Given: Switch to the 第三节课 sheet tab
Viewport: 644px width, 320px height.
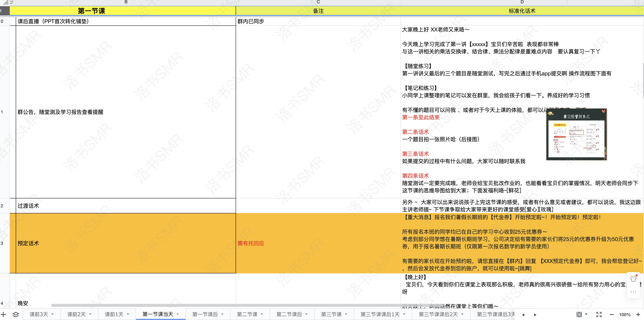Looking at the screenshot, I should [x=332, y=314].
